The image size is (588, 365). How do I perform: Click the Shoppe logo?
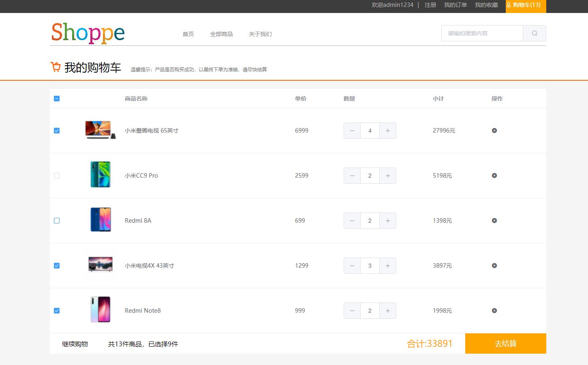pos(88,32)
